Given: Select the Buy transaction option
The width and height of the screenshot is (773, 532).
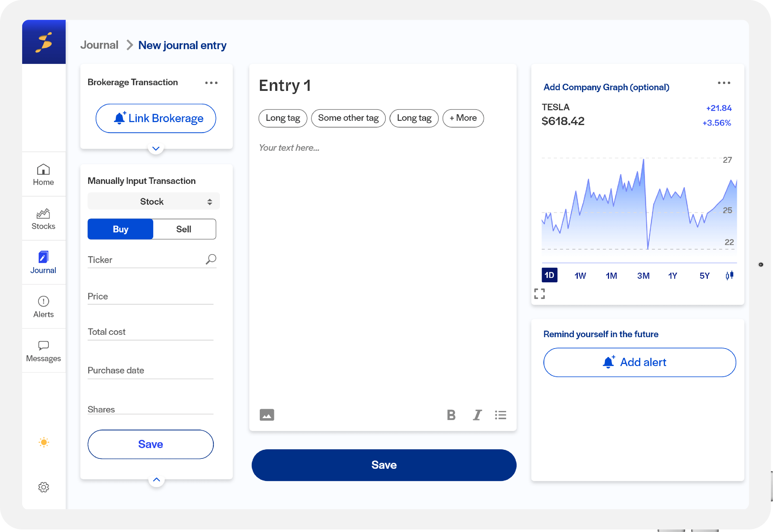Looking at the screenshot, I should coord(120,229).
